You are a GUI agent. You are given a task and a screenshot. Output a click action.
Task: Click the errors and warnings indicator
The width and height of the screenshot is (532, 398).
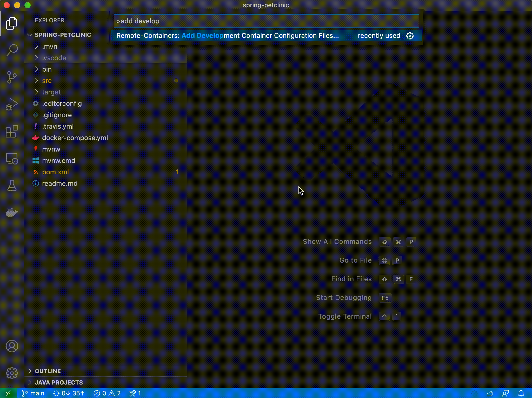107,393
